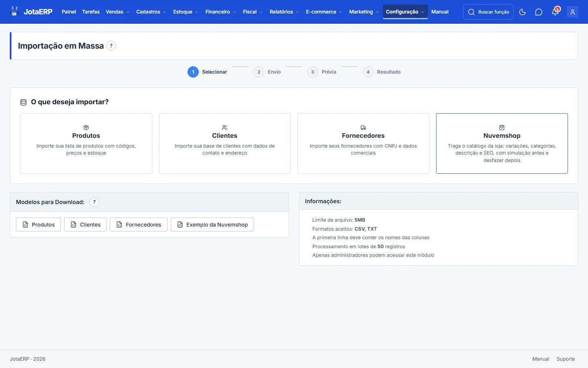The height and width of the screenshot is (368, 588).
Task: Download the Produtos template
Action: click(38, 224)
